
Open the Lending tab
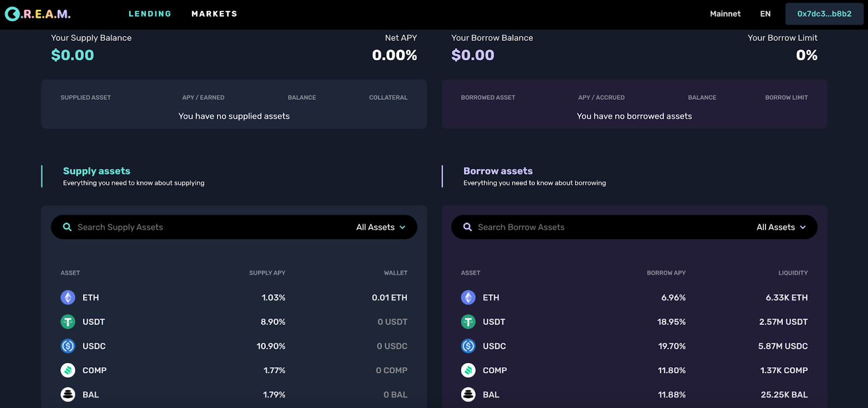coord(150,14)
